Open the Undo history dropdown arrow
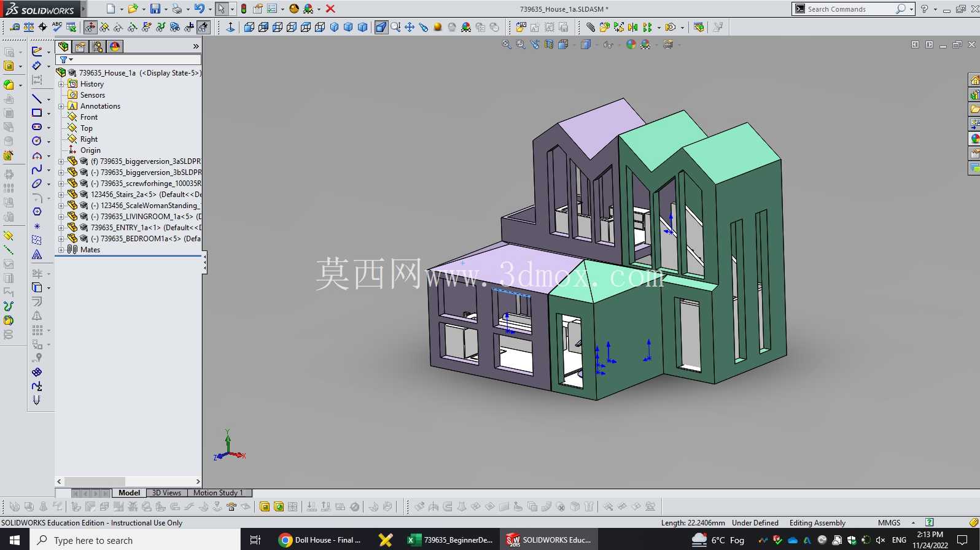The width and height of the screenshot is (980, 550). [x=210, y=9]
